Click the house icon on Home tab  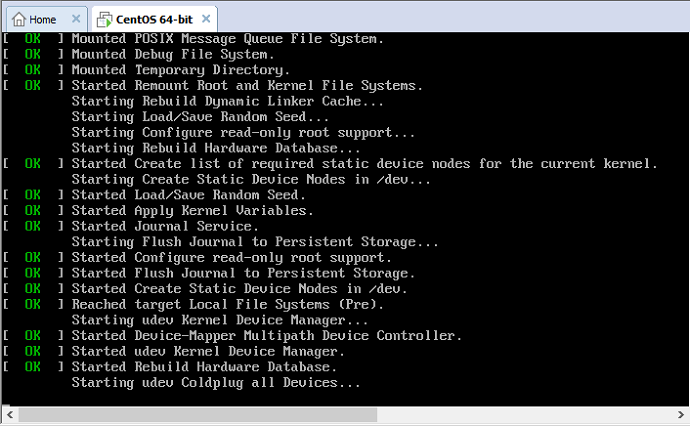click(18, 19)
